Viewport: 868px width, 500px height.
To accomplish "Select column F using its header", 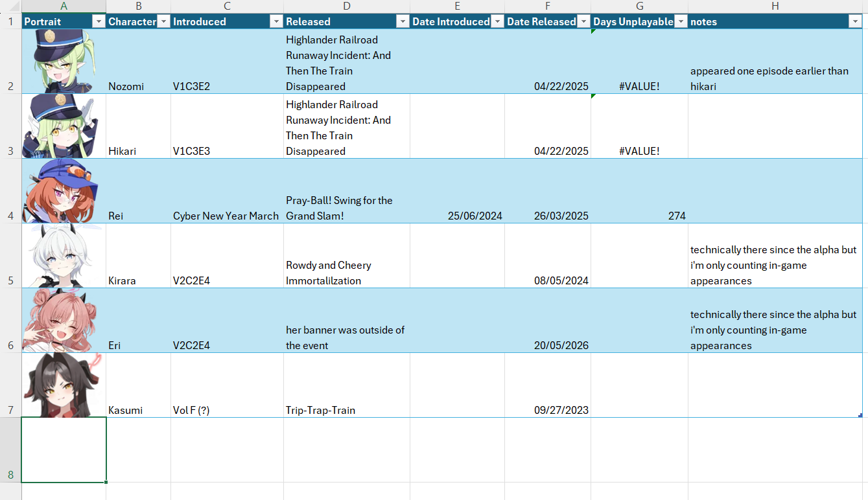I will 548,6.
